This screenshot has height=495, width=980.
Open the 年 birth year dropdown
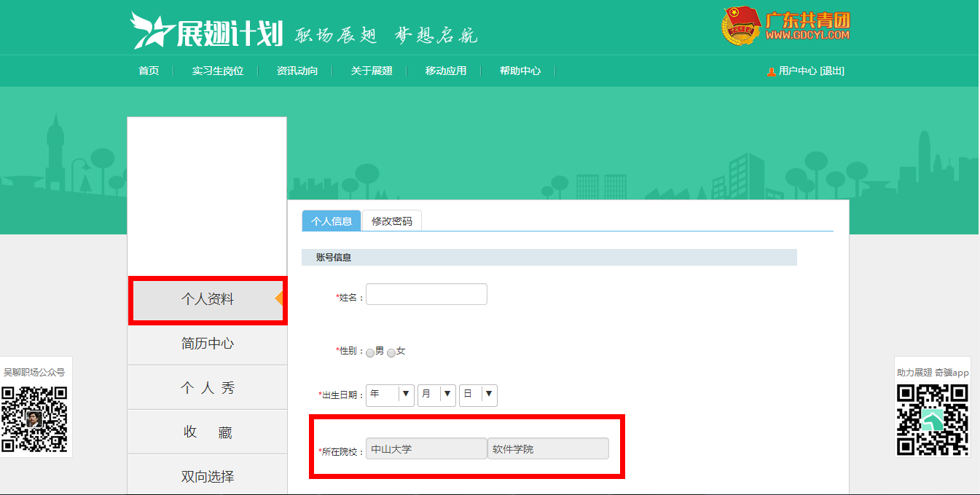[x=390, y=395]
